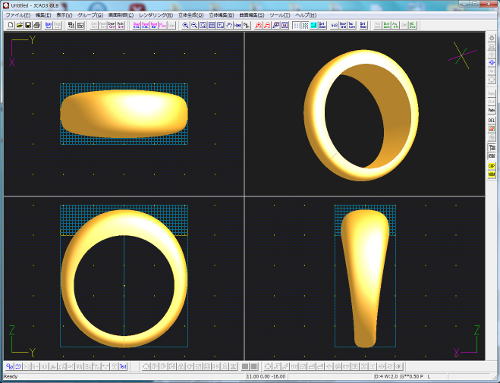Click the top icon in right sidebar
Viewport: 500px width, 383px height.
(492, 38)
